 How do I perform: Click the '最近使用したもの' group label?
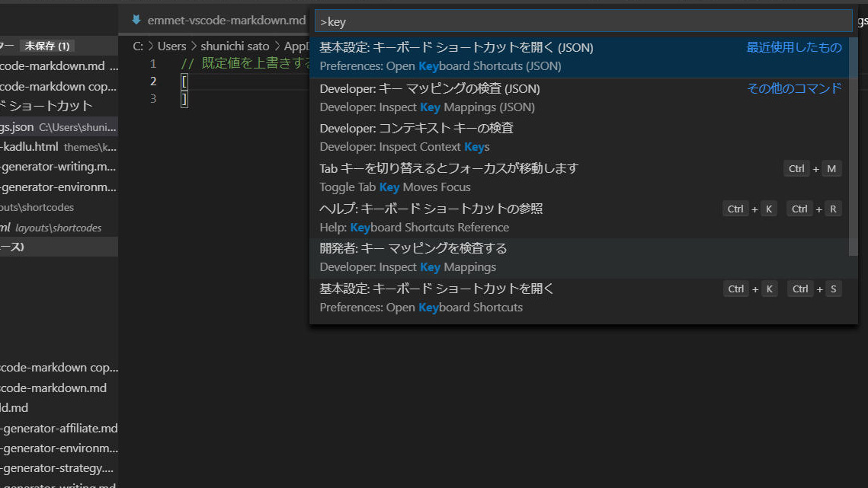(x=794, y=48)
